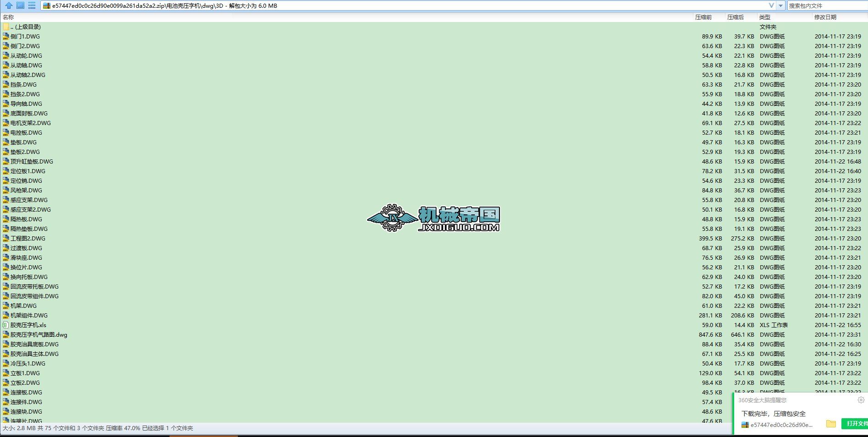The height and width of the screenshot is (437, 868).
Task: Select the 电机支架2.DWG file icon
Action: pyautogui.click(x=5, y=123)
